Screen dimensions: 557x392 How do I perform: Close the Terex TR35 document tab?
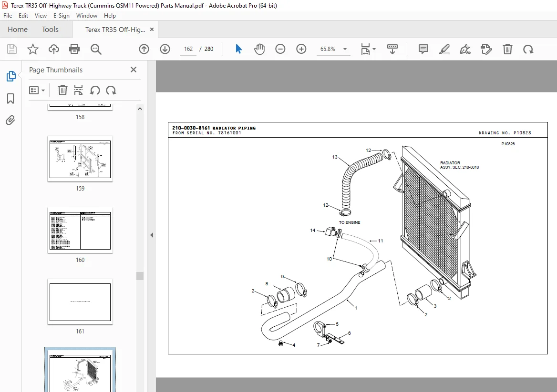point(152,30)
